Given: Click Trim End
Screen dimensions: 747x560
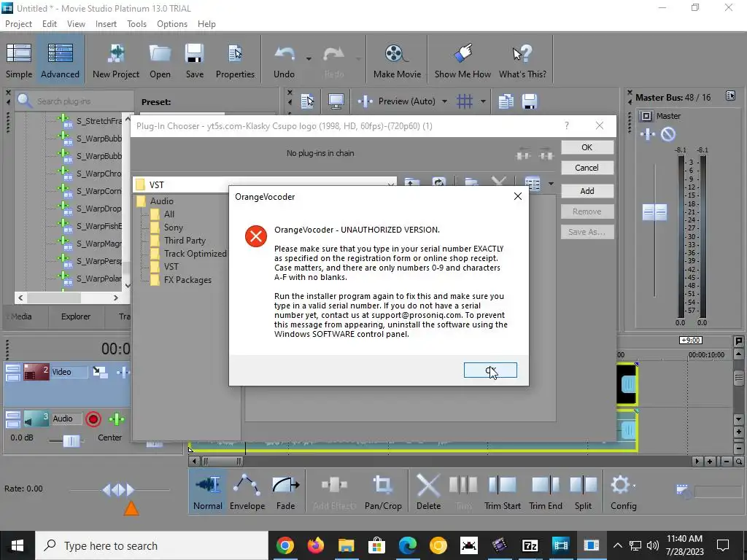Looking at the screenshot, I should pyautogui.click(x=546, y=491).
